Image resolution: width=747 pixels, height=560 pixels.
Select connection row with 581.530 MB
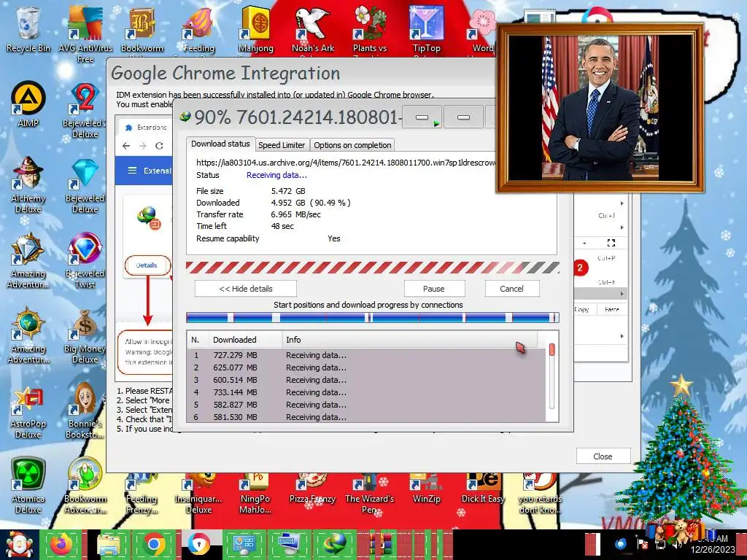pos(366,416)
